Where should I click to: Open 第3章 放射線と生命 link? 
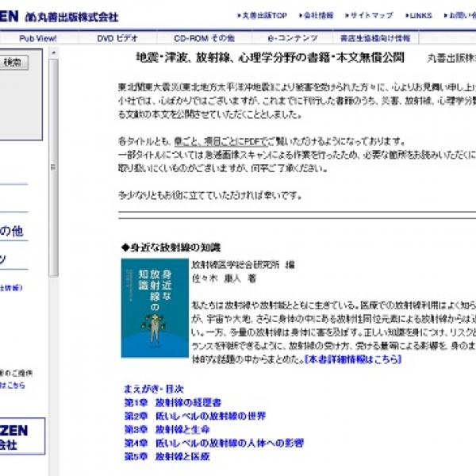[167, 429]
